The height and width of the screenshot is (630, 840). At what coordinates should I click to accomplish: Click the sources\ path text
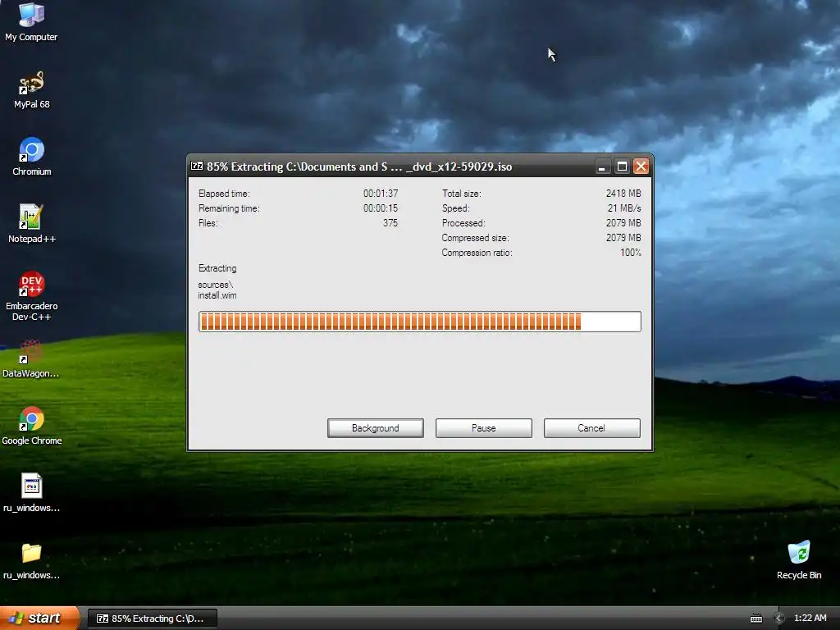[x=216, y=285]
